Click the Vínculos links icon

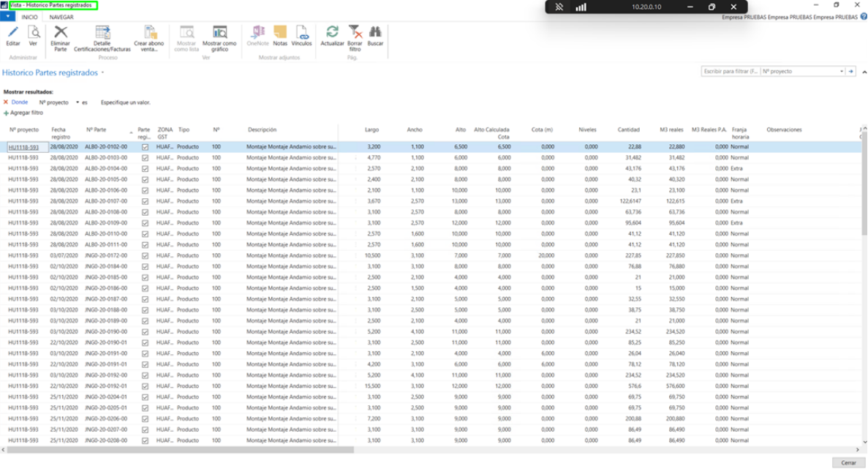point(301,33)
